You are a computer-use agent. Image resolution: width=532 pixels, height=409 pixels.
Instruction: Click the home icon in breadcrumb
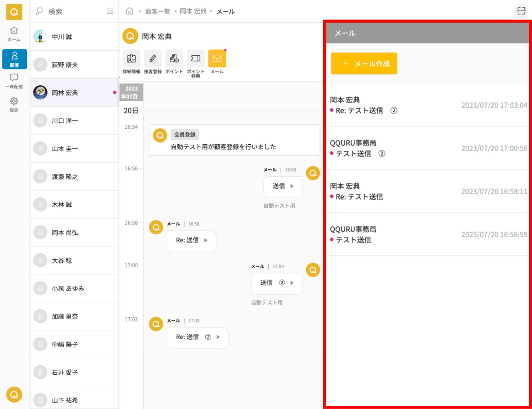[x=129, y=11]
